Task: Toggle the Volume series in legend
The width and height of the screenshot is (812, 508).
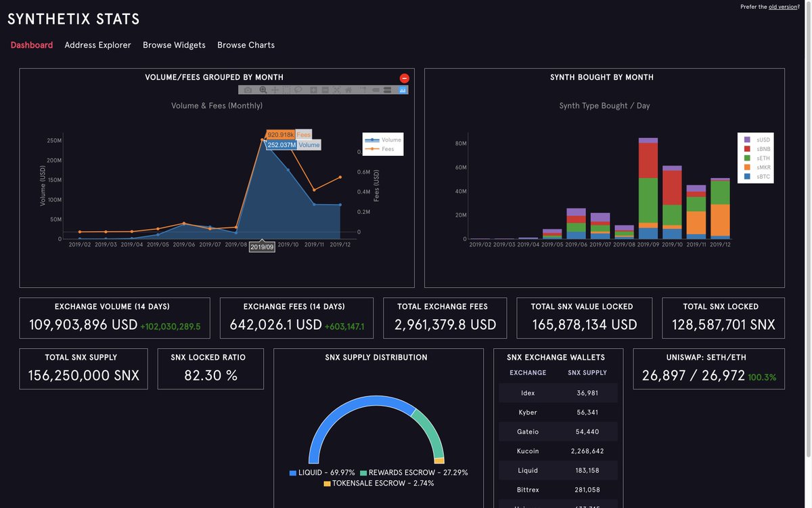Action: [x=383, y=140]
